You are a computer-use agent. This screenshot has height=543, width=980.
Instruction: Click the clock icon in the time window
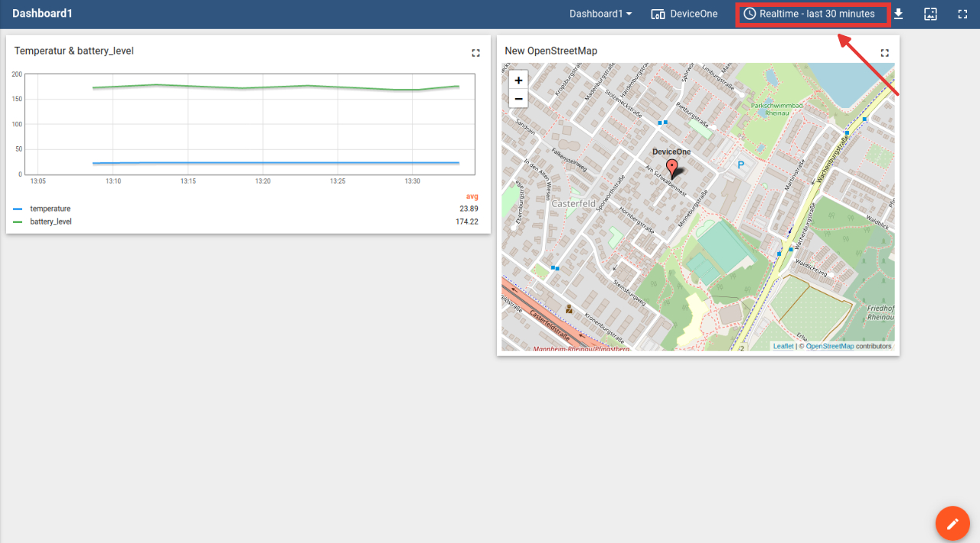750,14
